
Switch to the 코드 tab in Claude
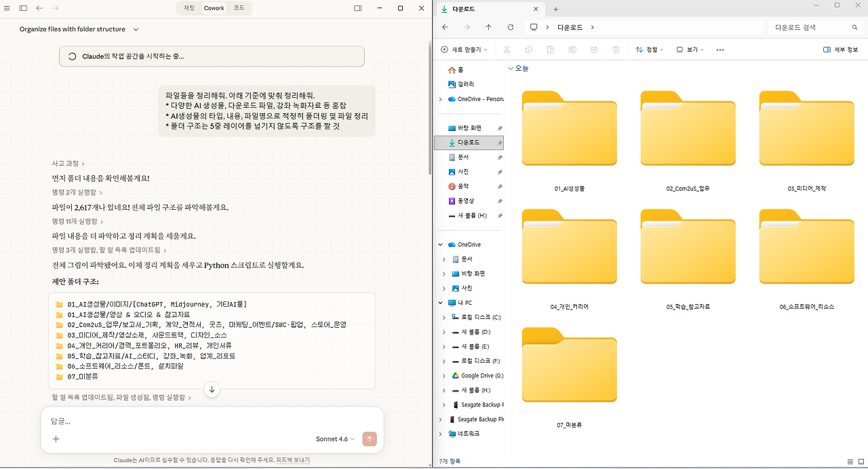pos(239,8)
